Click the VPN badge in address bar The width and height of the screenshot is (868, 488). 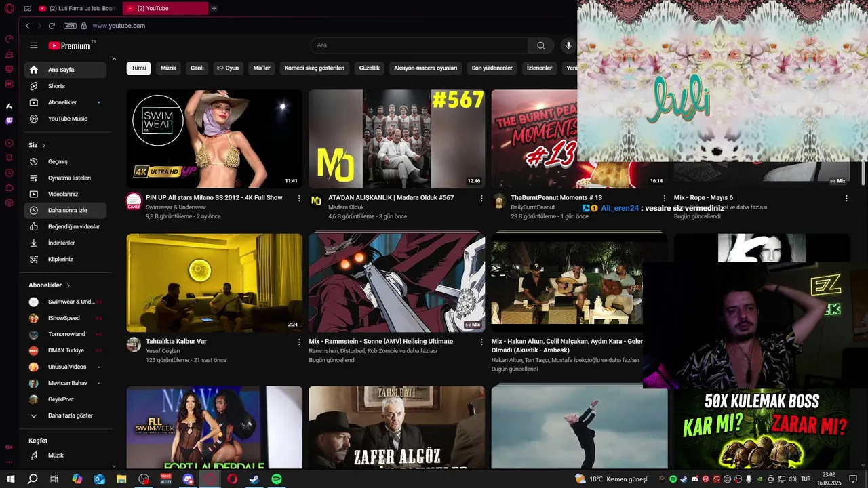[70, 26]
